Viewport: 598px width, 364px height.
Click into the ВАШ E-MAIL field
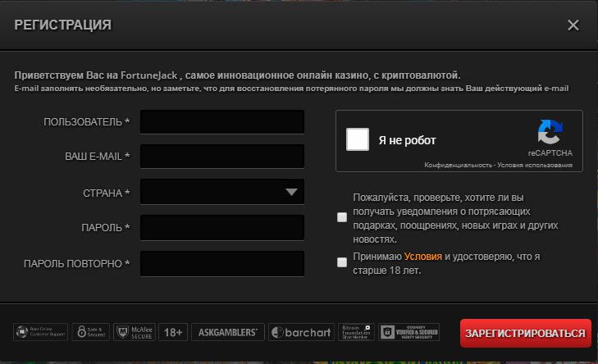pos(222,156)
